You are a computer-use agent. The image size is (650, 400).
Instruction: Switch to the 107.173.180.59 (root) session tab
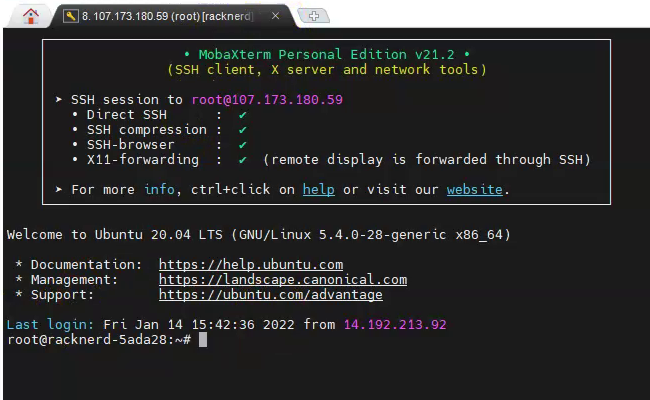(x=165, y=16)
